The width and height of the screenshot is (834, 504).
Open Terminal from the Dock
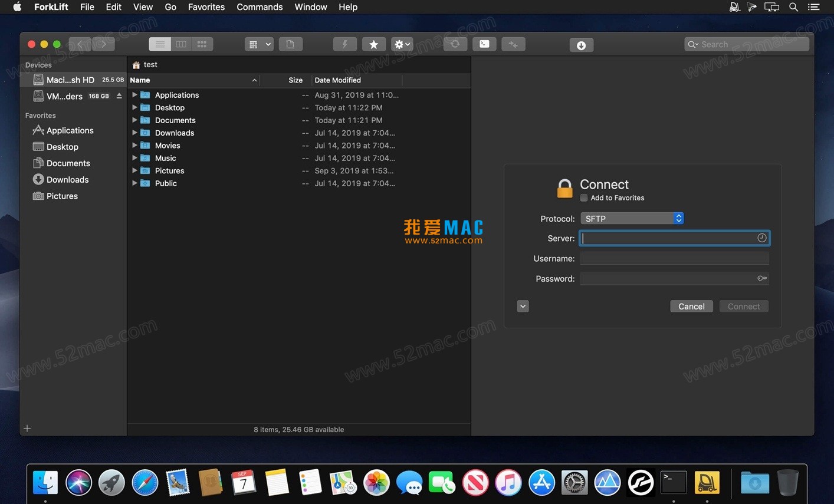point(674,483)
